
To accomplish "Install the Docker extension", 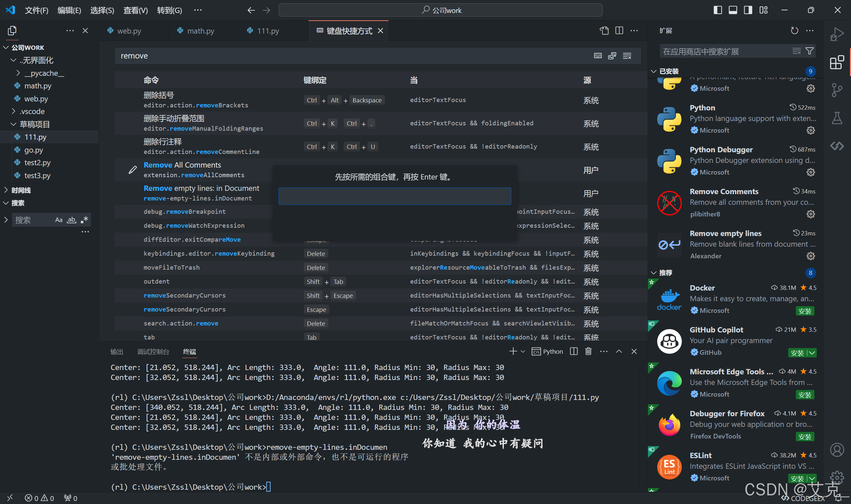I will pos(804,311).
